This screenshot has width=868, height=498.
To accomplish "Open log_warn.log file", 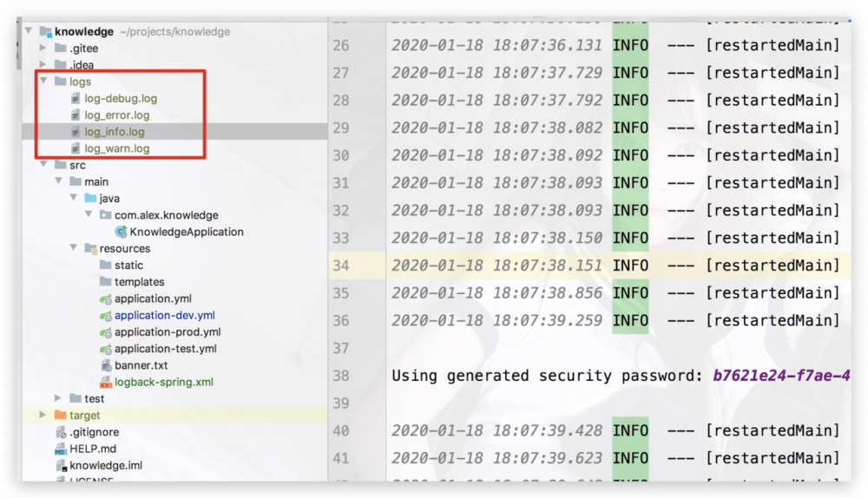I will pos(117,148).
